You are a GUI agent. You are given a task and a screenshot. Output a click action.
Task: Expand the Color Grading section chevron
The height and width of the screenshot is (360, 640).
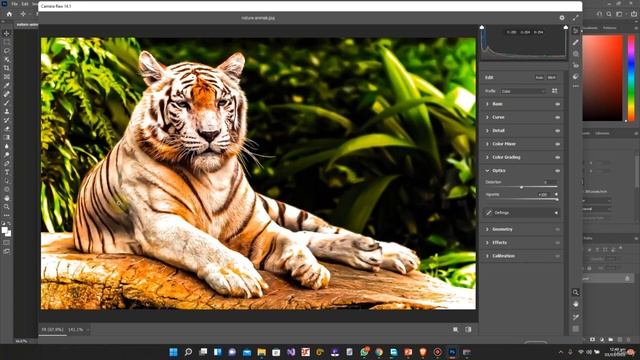(x=487, y=157)
